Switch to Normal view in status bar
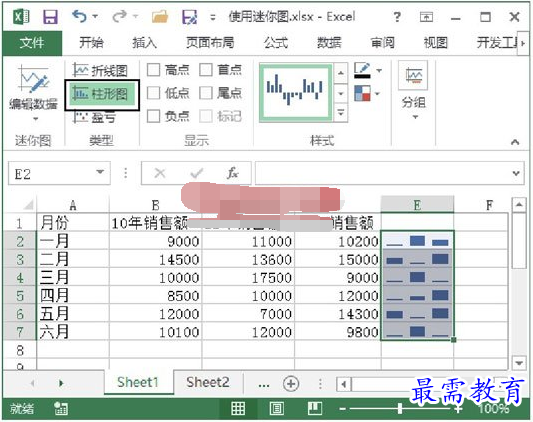533x422 pixels. [238, 408]
